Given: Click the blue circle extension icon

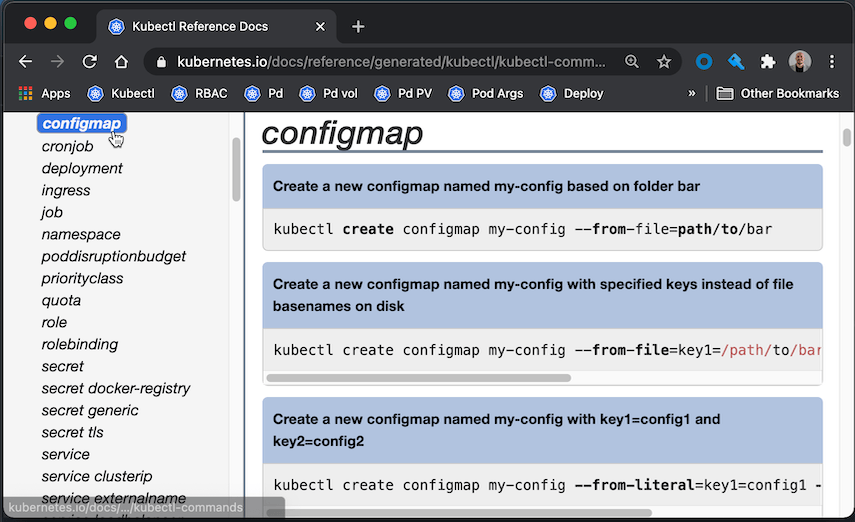Looking at the screenshot, I should pos(704,62).
